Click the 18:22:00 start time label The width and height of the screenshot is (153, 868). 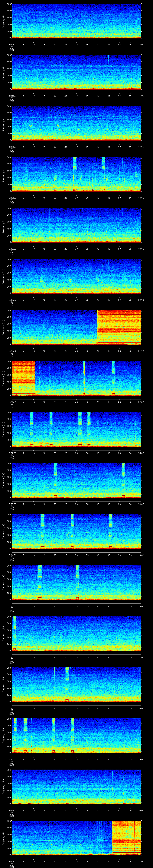point(12,453)
